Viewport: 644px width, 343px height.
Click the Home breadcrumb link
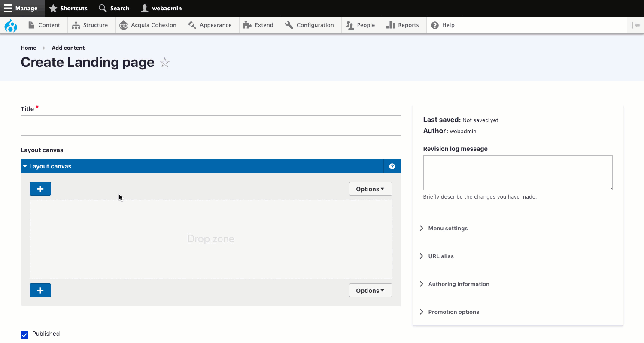[28, 48]
